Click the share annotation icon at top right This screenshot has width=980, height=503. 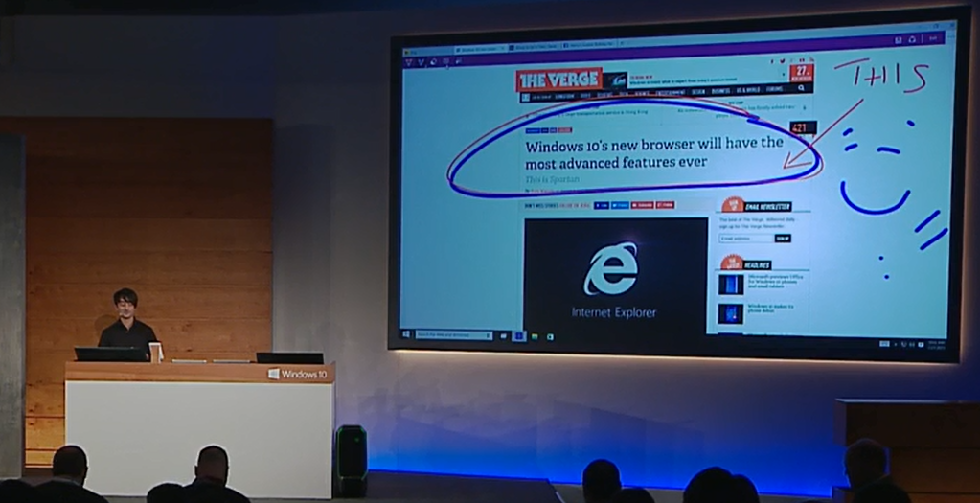point(912,39)
